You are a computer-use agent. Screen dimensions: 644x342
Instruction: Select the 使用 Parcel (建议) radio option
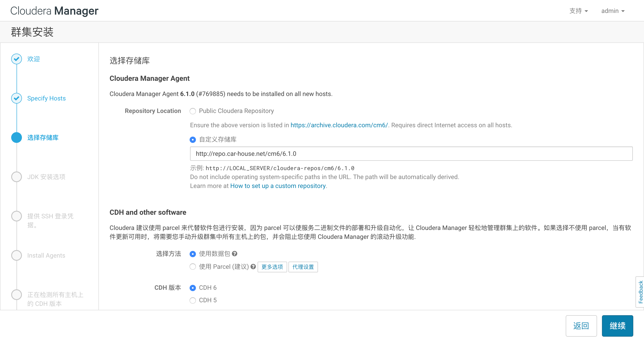pos(193,267)
